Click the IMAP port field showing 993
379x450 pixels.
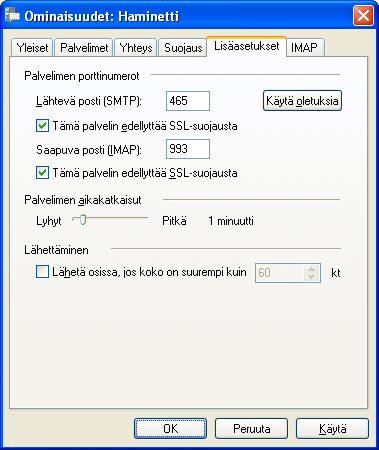(x=188, y=149)
